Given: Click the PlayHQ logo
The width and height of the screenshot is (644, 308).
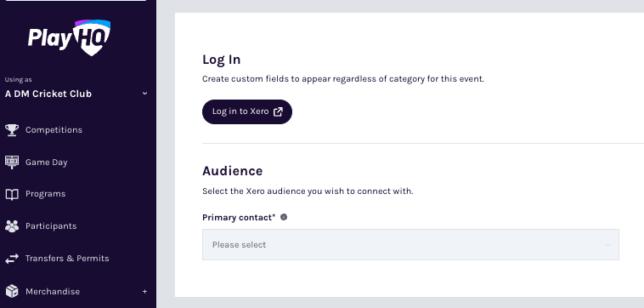Looking at the screenshot, I should tap(69, 37).
